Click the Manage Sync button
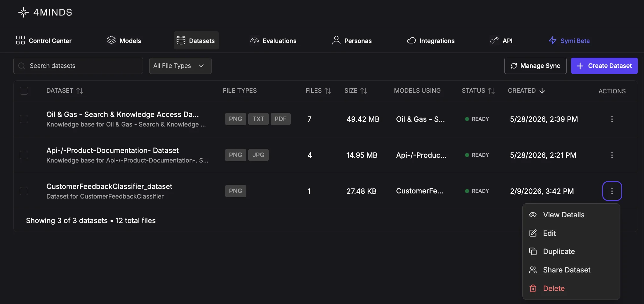This screenshot has width=644, height=304. tap(535, 66)
